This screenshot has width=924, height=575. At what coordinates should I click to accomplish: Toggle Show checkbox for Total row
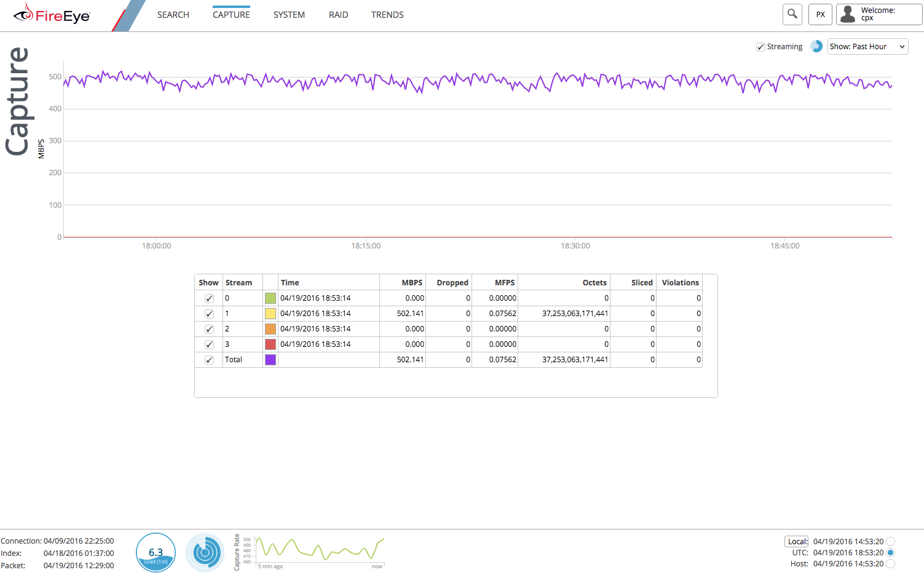[x=209, y=360]
